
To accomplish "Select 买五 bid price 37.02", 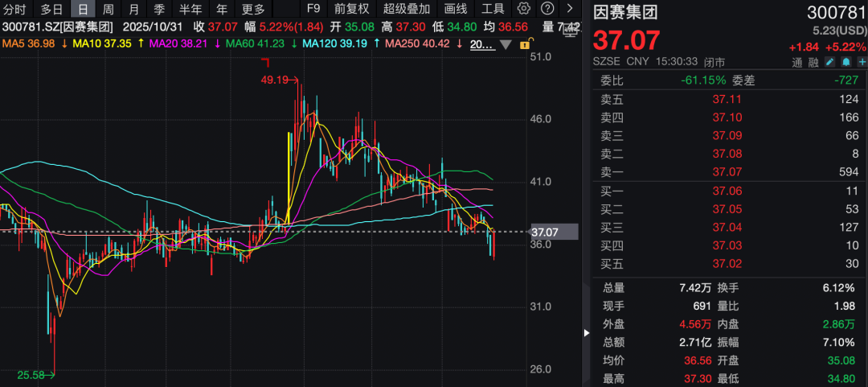I will pyautogui.click(x=727, y=264).
